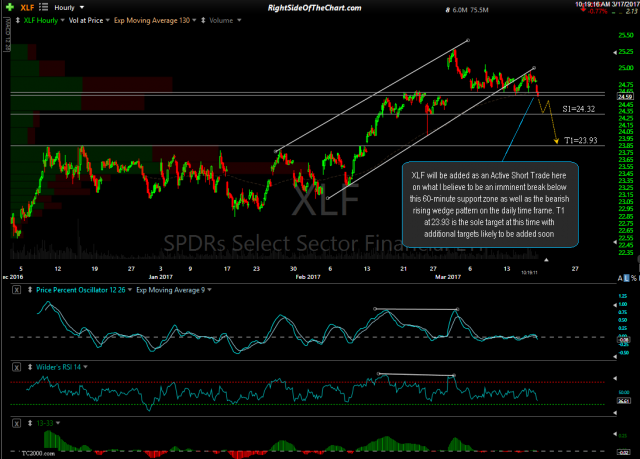Click the PPO pane upper scale arrow near 1.00
The image size is (640, 459).
tap(615, 305)
